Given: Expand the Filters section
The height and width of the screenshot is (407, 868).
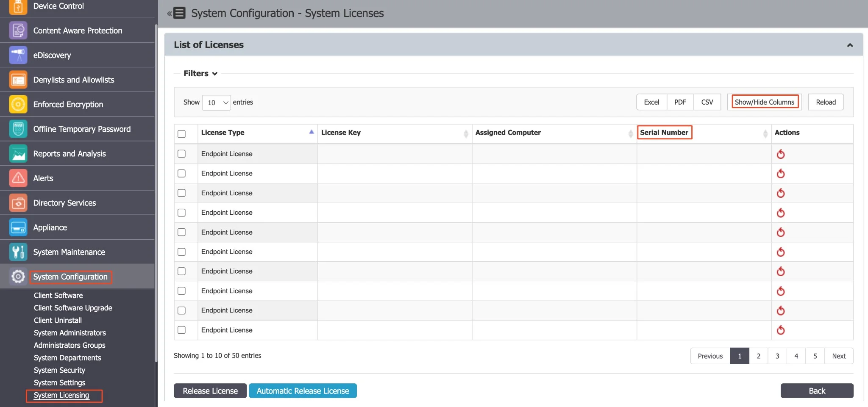Looking at the screenshot, I should coord(200,73).
